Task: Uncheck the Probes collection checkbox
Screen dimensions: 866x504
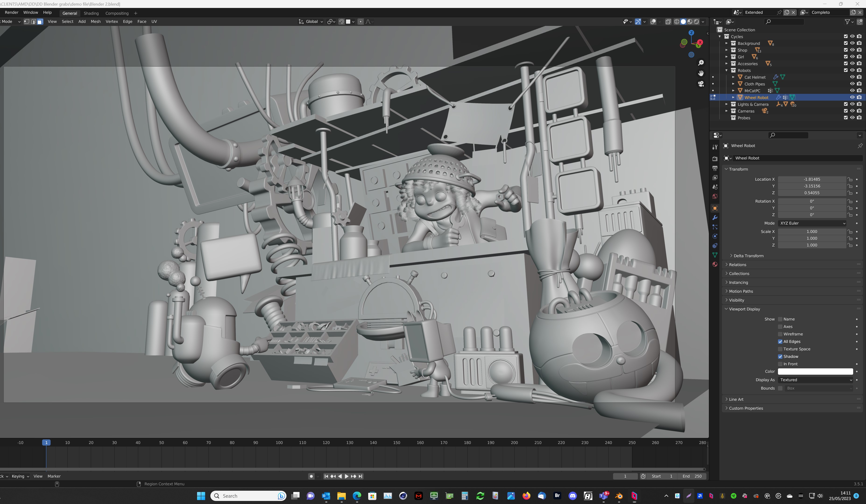Action: (x=846, y=118)
